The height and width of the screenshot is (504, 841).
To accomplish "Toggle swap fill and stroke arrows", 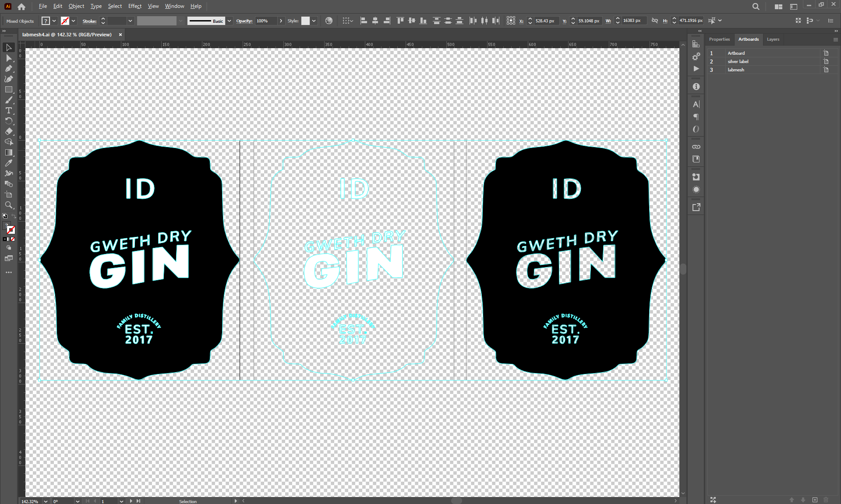I will pyautogui.click(x=14, y=216).
